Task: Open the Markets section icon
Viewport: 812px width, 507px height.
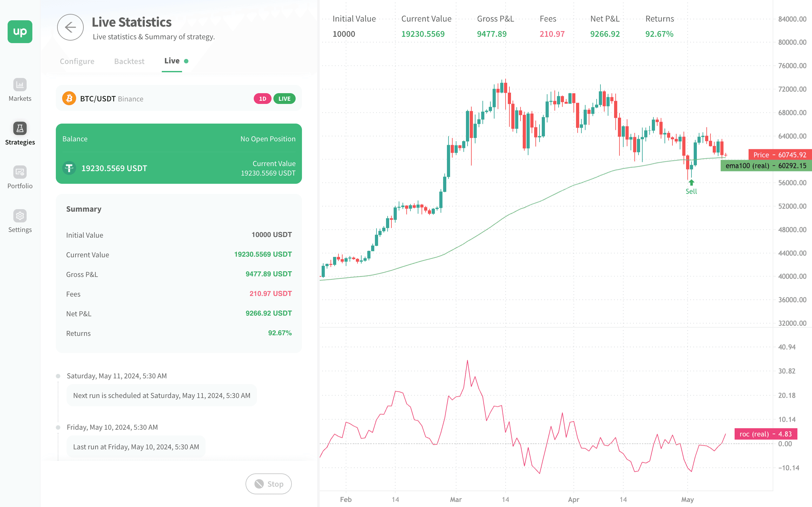Action: (x=20, y=85)
